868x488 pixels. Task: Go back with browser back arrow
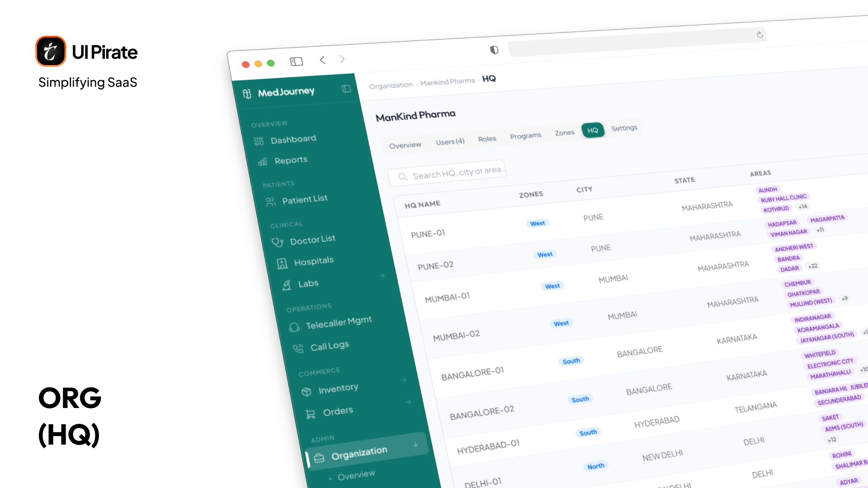322,60
